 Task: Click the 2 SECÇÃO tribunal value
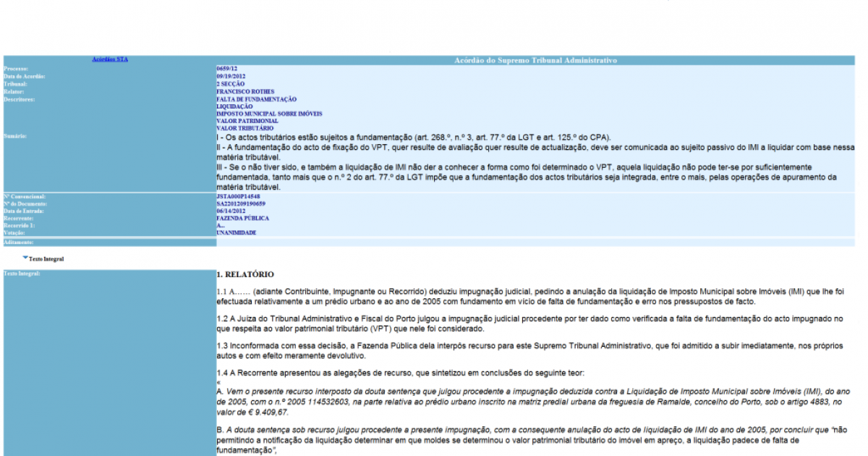coord(231,84)
